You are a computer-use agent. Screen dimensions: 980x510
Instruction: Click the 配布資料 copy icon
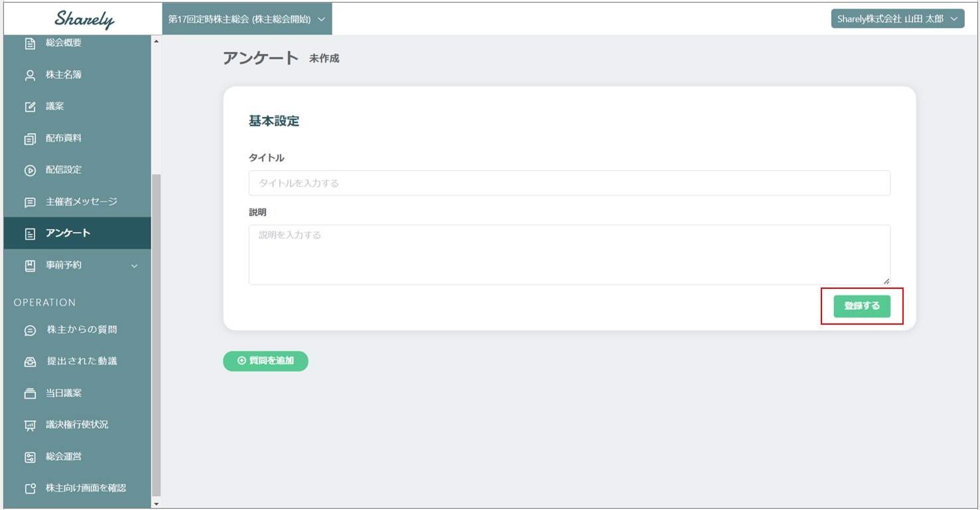coord(30,139)
